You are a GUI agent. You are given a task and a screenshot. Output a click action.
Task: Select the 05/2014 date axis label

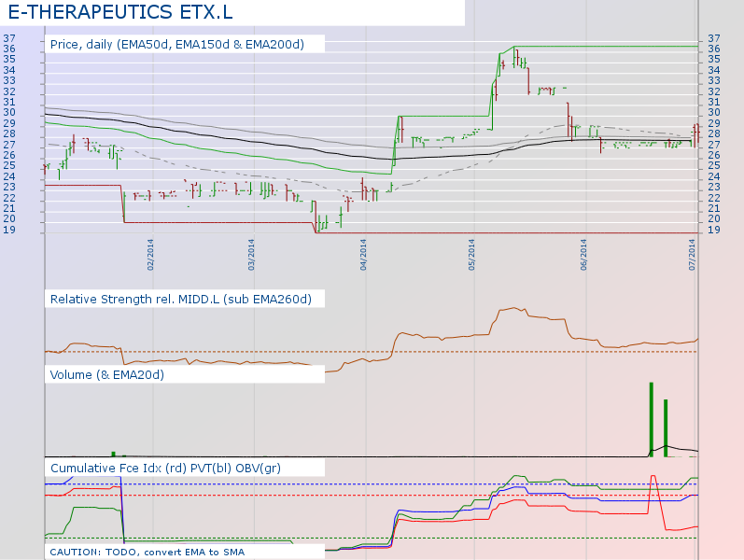tap(471, 255)
